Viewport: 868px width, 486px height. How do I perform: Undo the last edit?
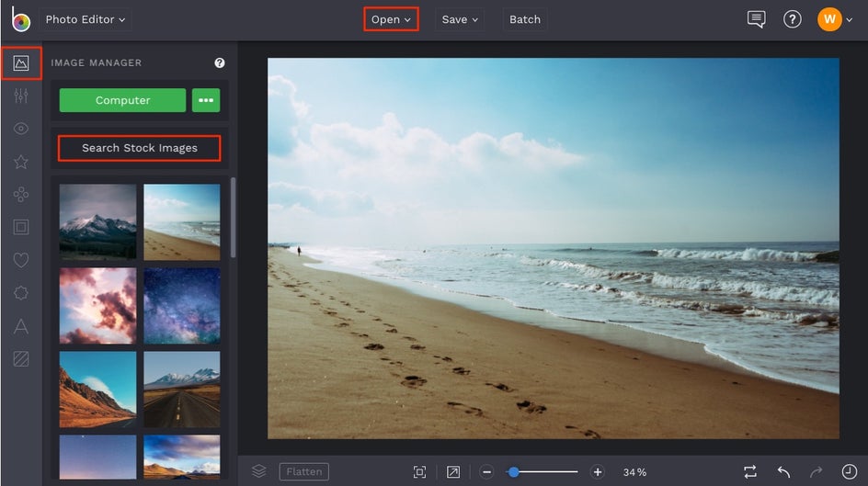pyautogui.click(x=783, y=471)
